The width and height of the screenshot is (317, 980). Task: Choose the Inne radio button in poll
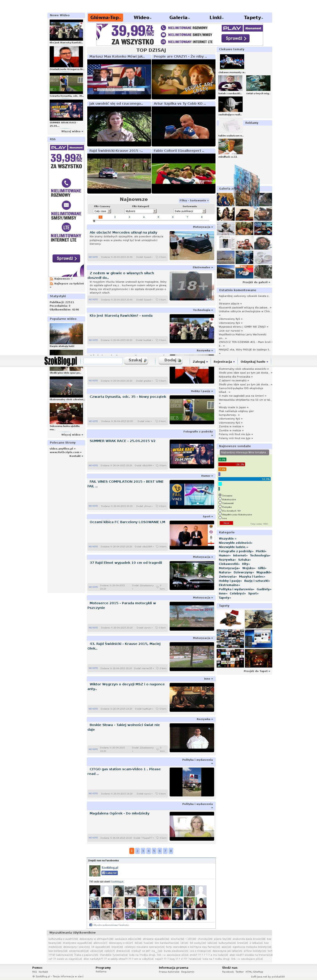point(220,518)
